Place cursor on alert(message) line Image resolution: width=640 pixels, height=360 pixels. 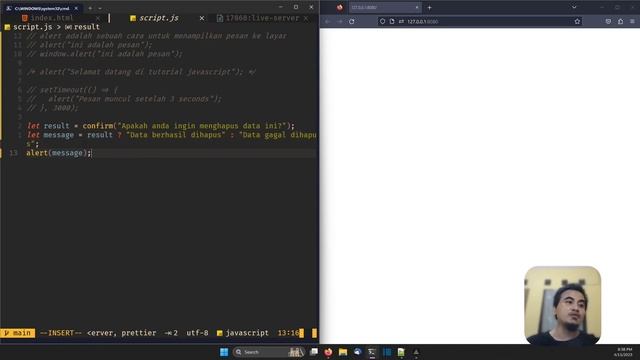pyautogui.click(x=59, y=153)
